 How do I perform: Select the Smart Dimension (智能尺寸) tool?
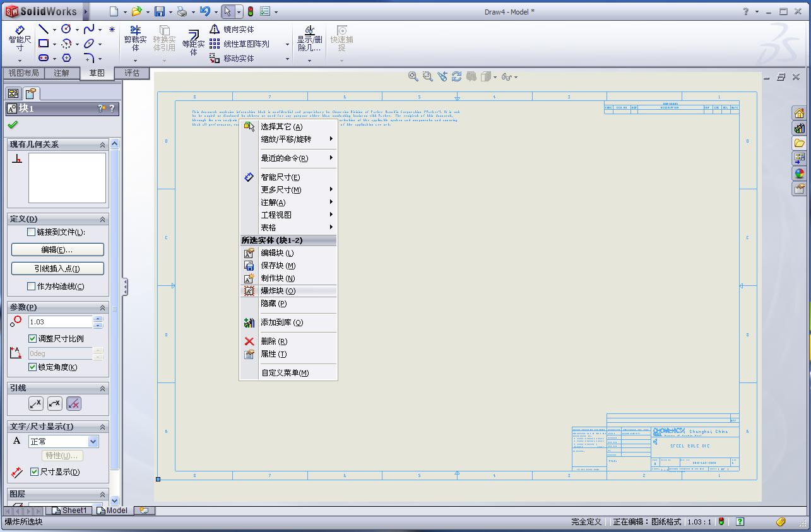pyautogui.click(x=20, y=39)
